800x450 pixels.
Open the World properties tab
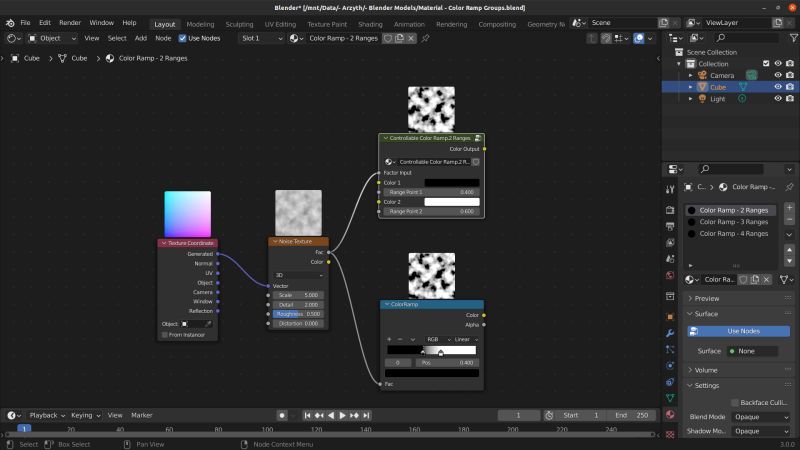(x=670, y=276)
